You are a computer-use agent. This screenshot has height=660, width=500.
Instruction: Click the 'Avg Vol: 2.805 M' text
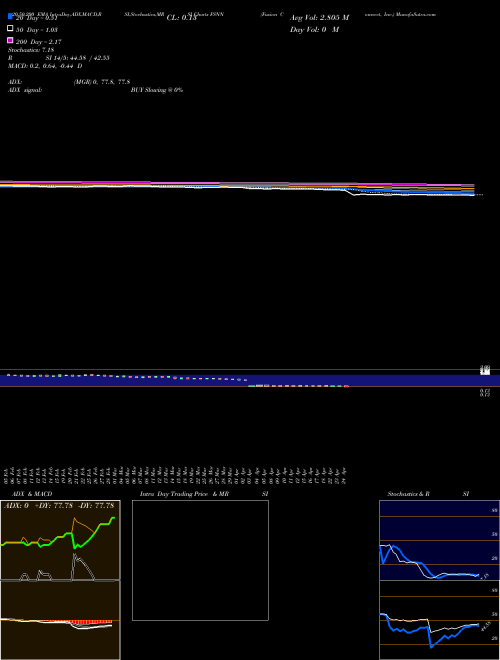pos(319,18)
